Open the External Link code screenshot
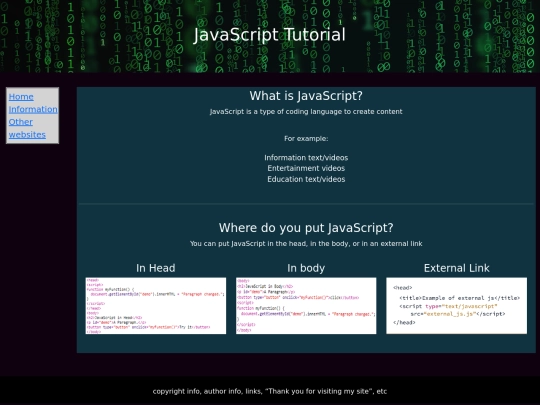This screenshot has height=405, width=540. click(x=456, y=305)
